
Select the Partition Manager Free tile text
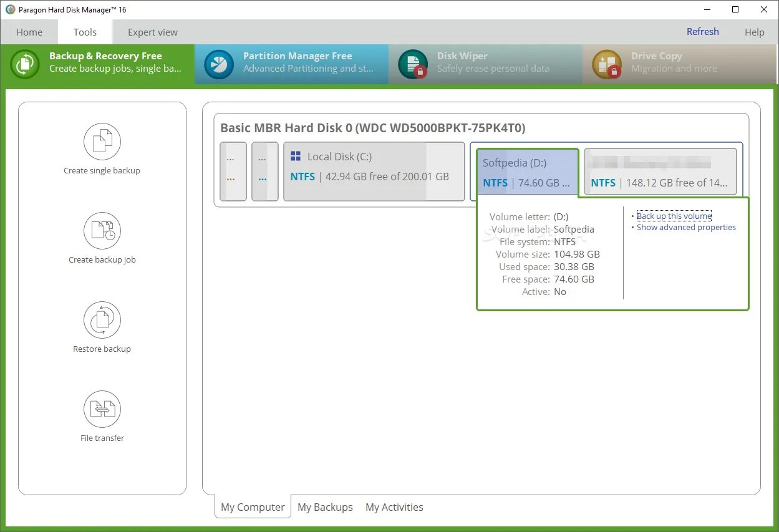coord(308,62)
